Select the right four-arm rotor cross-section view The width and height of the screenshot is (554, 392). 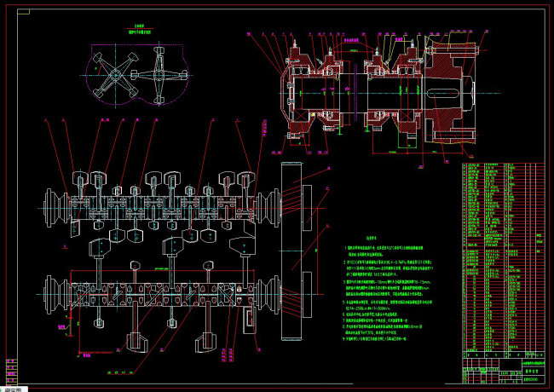tap(162, 74)
